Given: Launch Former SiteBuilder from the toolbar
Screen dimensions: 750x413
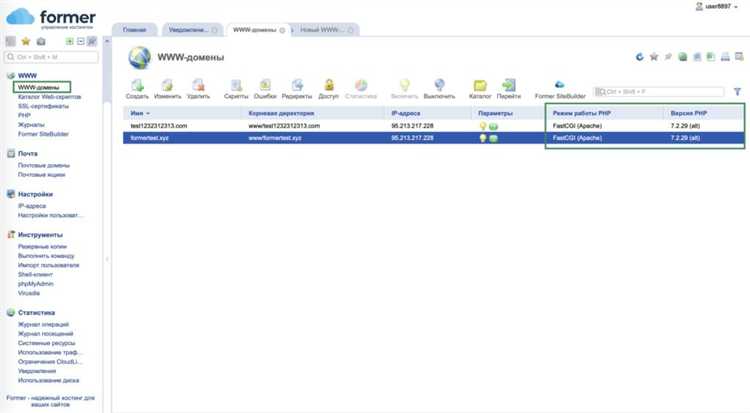Looking at the screenshot, I should (x=560, y=89).
